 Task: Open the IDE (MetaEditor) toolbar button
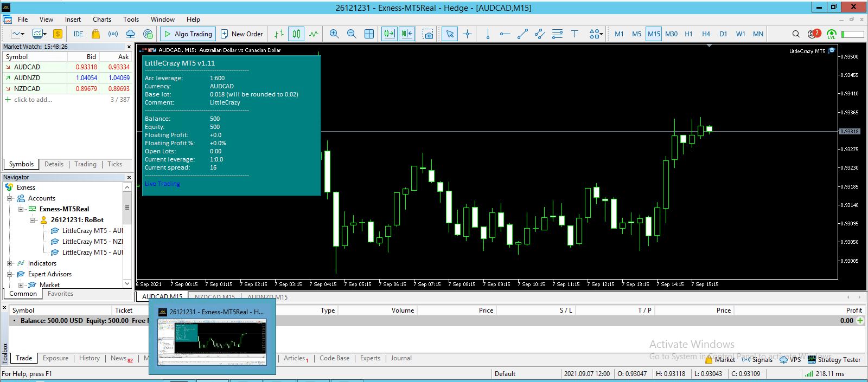click(78, 34)
